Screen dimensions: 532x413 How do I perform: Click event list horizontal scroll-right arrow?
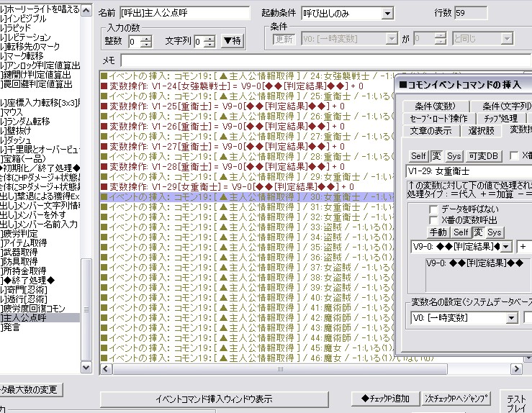pyautogui.click(x=516, y=369)
